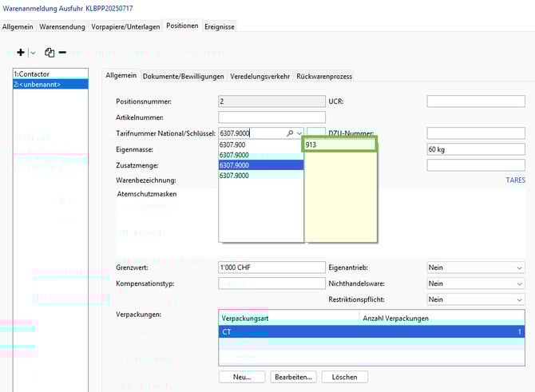Search tariff number with magnifier icon
Viewport: 535px width, 392px height.
pyautogui.click(x=290, y=133)
